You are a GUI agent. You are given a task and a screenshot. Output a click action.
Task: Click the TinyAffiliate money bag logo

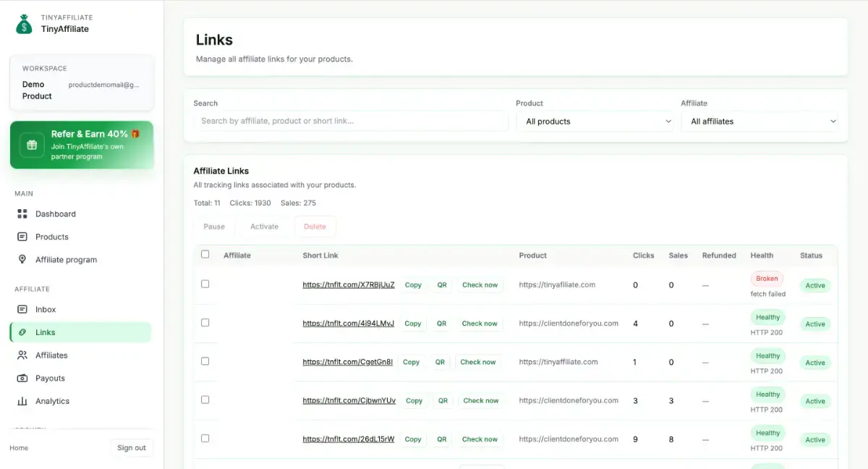coord(25,24)
